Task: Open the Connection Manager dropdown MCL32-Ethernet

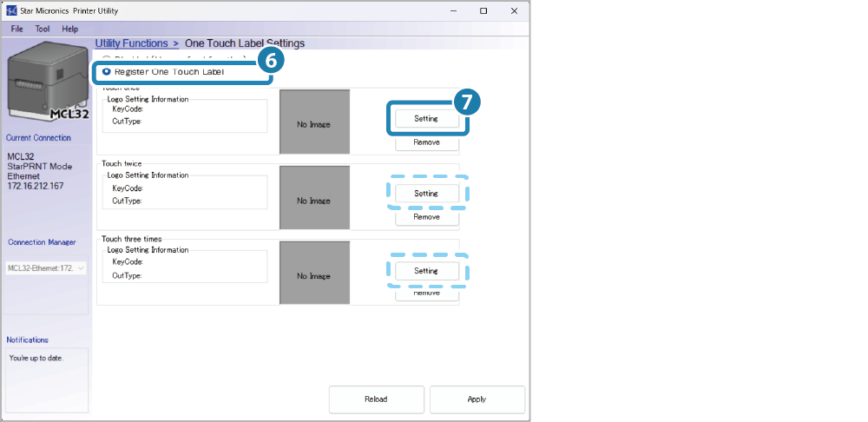Action: 46,268
